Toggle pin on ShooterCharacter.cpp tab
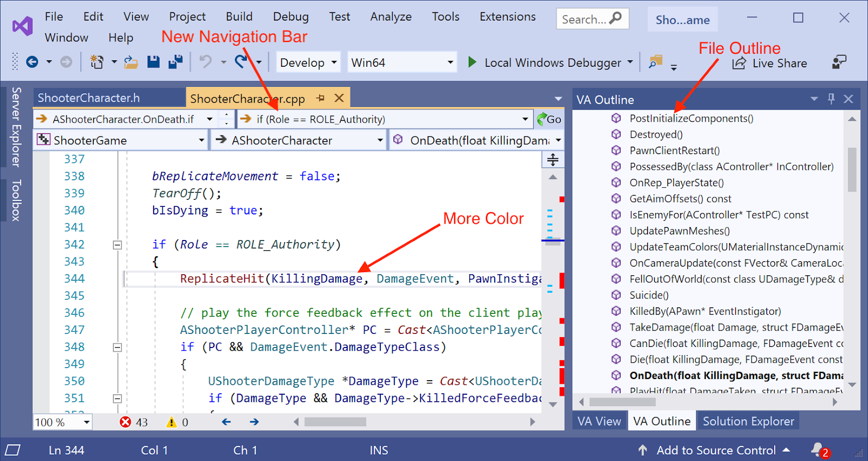868x461 pixels. pyautogui.click(x=321, y=98)
